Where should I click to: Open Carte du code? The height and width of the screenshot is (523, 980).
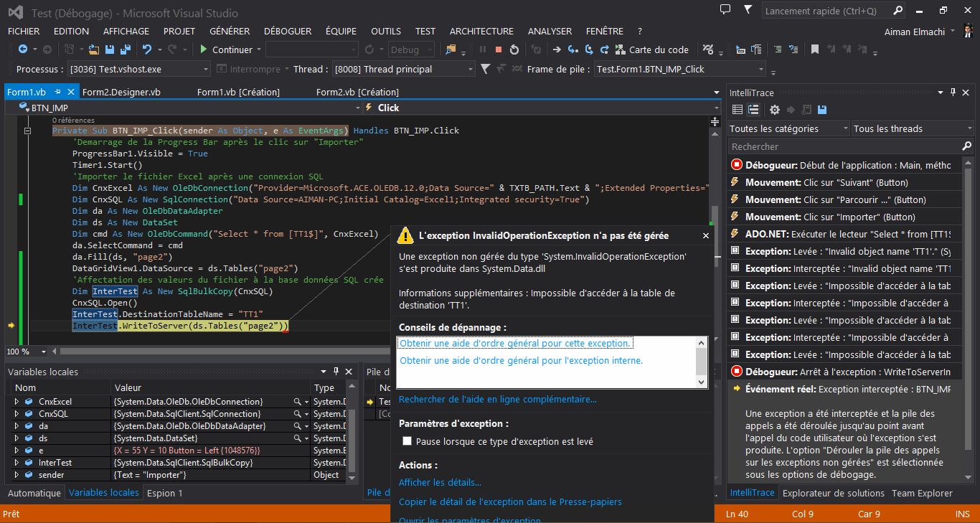tap(652, 50)
